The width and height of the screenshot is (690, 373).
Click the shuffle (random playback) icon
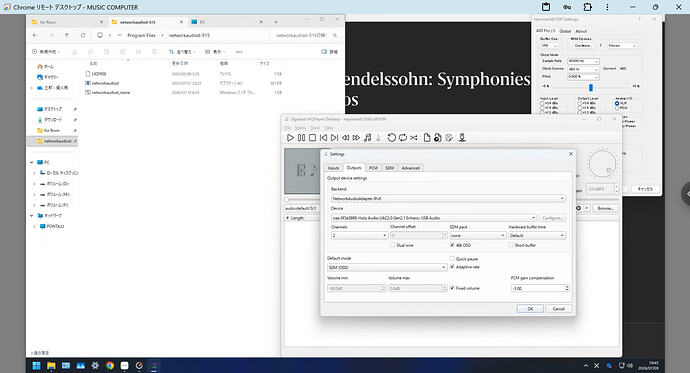[414, 138]
